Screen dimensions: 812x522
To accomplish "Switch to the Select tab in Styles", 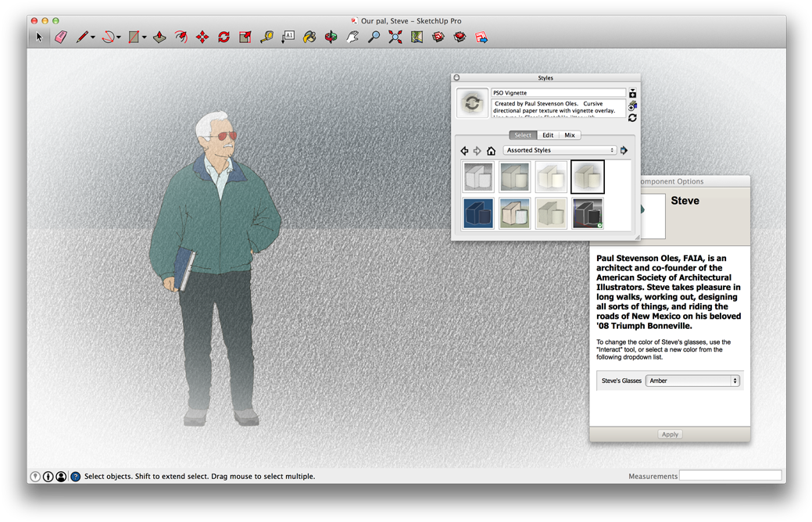I will click(x=523, y=135).
